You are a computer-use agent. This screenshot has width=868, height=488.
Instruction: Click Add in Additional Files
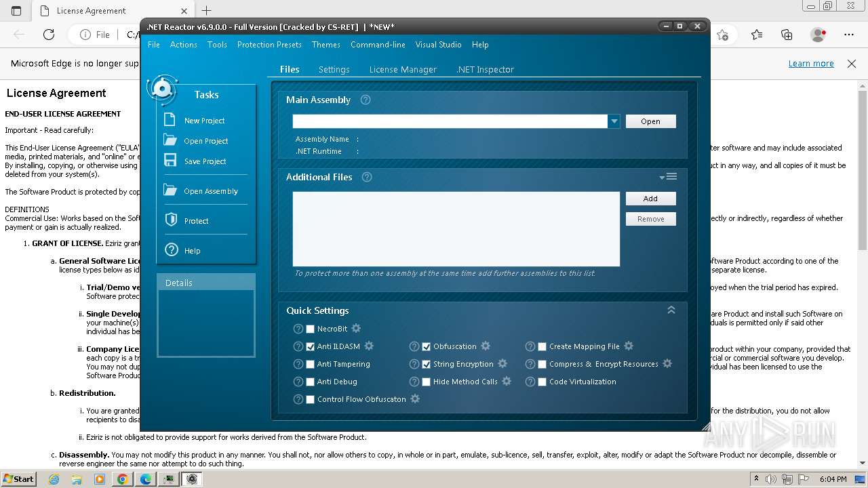pos(650,199)
